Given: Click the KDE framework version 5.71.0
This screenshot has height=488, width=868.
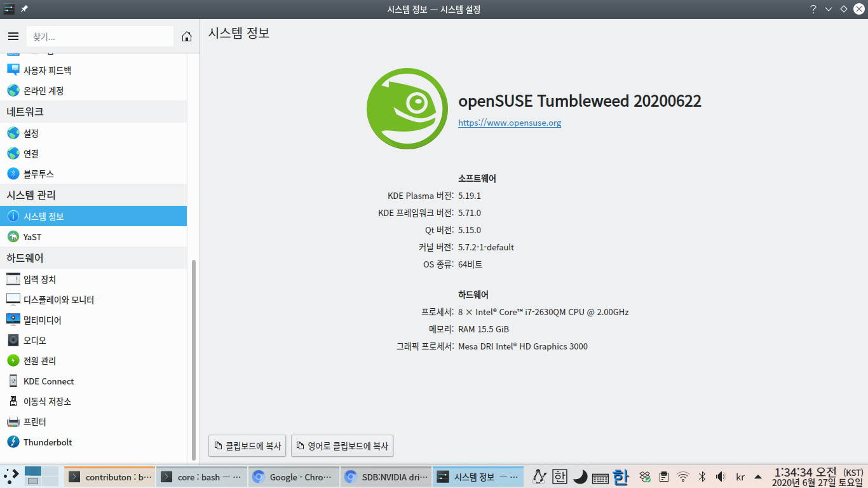Looking at the screenshot, I should (x=470, y=213).
